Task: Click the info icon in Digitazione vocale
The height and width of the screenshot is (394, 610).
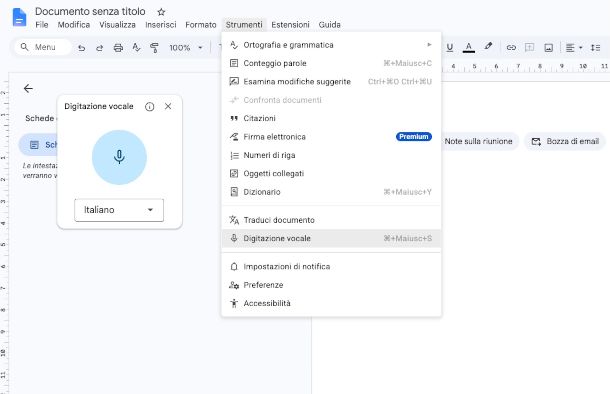Action: click(149, 107)
